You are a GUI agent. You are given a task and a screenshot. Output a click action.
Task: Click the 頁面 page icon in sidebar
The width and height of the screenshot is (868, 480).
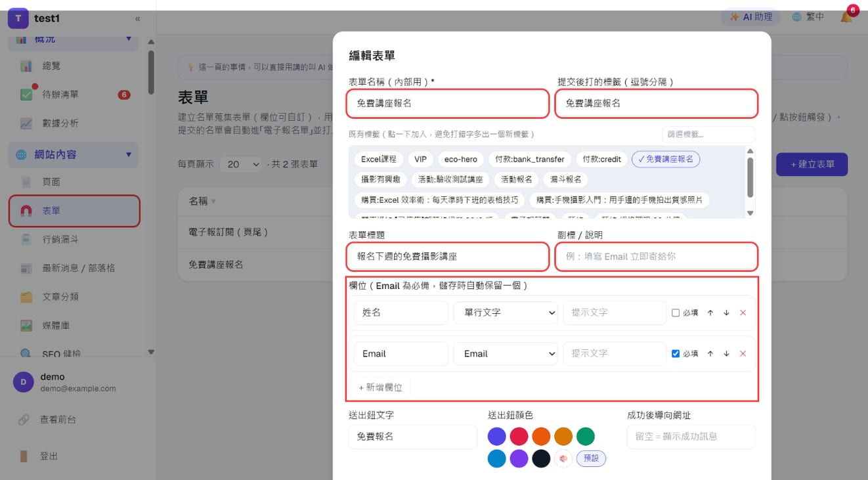pyautogui.click(x=26, y=182)
